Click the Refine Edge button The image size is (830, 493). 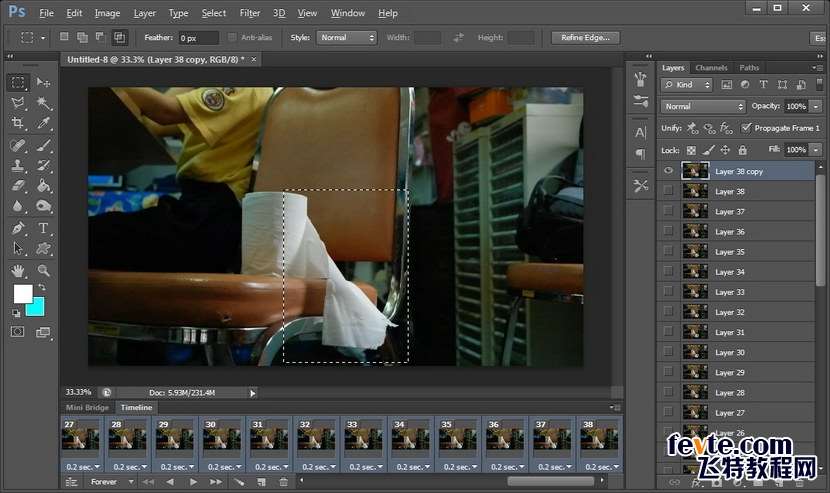tap(585, 38)
